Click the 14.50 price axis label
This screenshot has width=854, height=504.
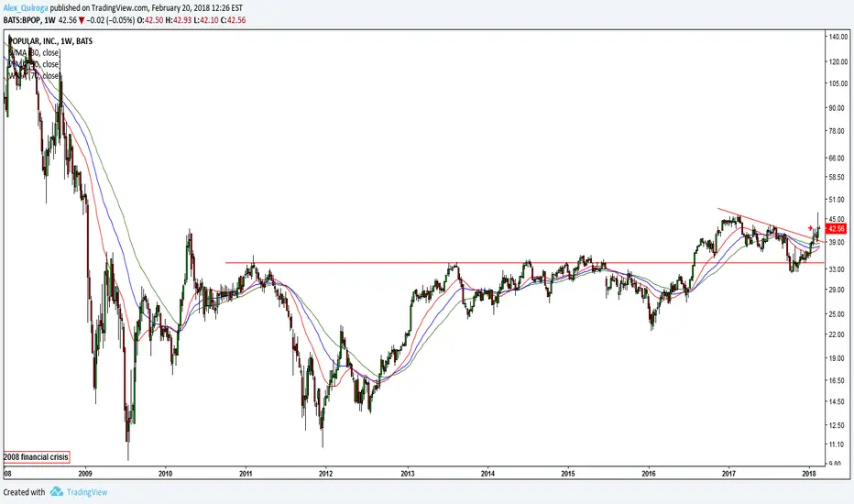pos(838,401)
